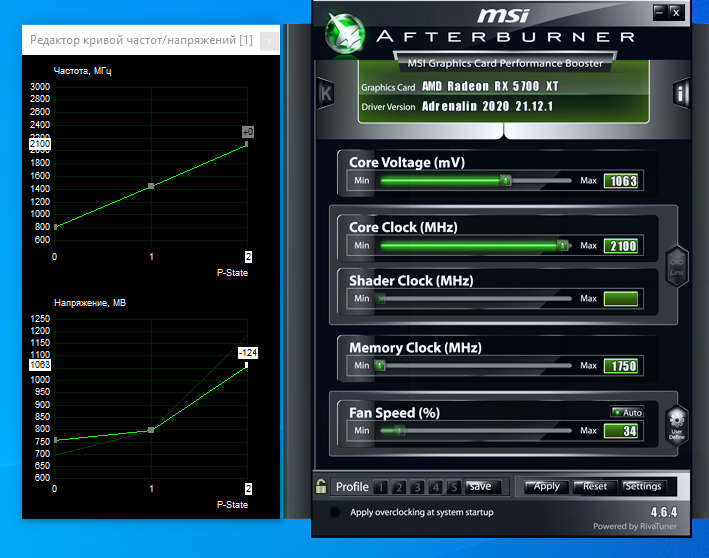The width and height of the screenshot is (709, 558).
Task: Select the P-State 1 frequency point
Action: tap(151, 186)
